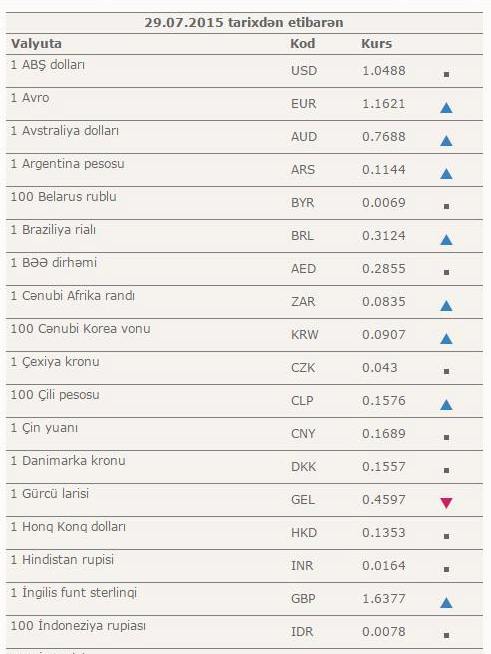Click the red down arrow for GEL
Viewport: 491px width, 654px height.
446,503
